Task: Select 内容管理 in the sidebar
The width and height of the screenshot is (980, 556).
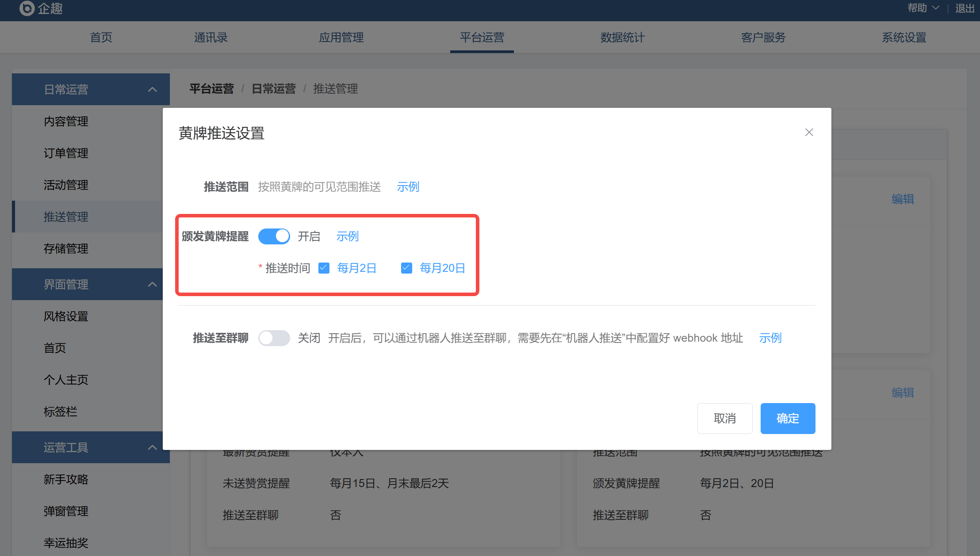Action: point(66,122)
